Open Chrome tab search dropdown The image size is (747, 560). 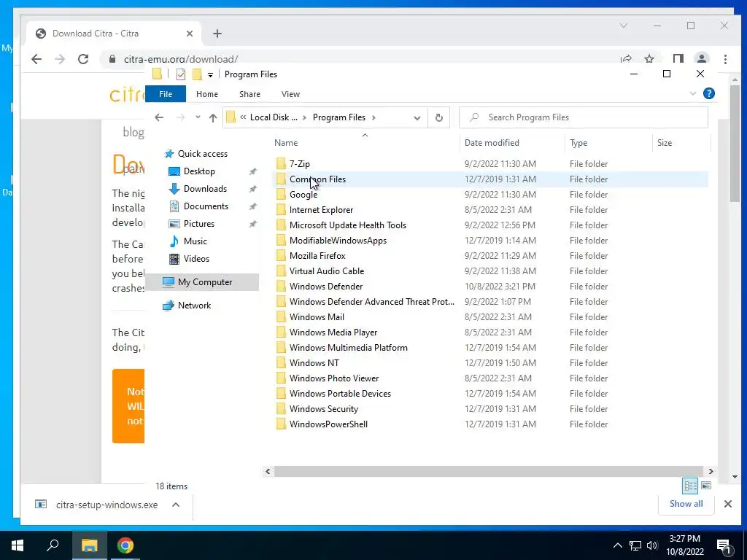point(624,26)
